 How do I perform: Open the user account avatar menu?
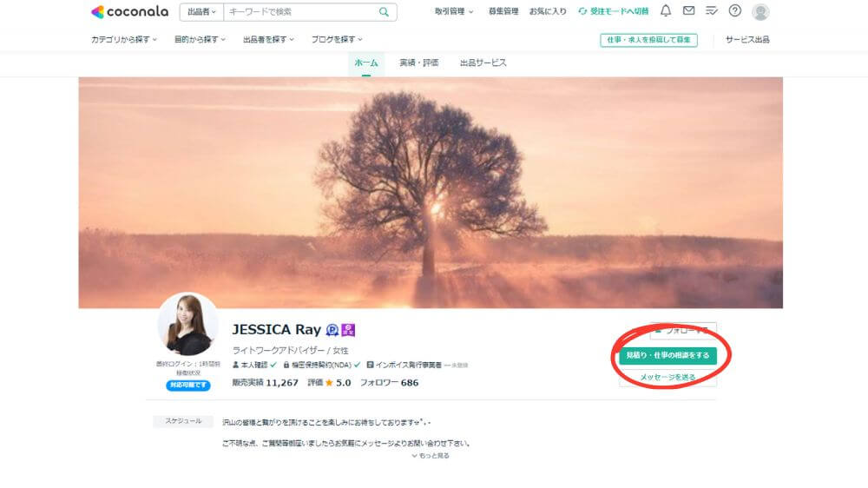pos(760,12)
